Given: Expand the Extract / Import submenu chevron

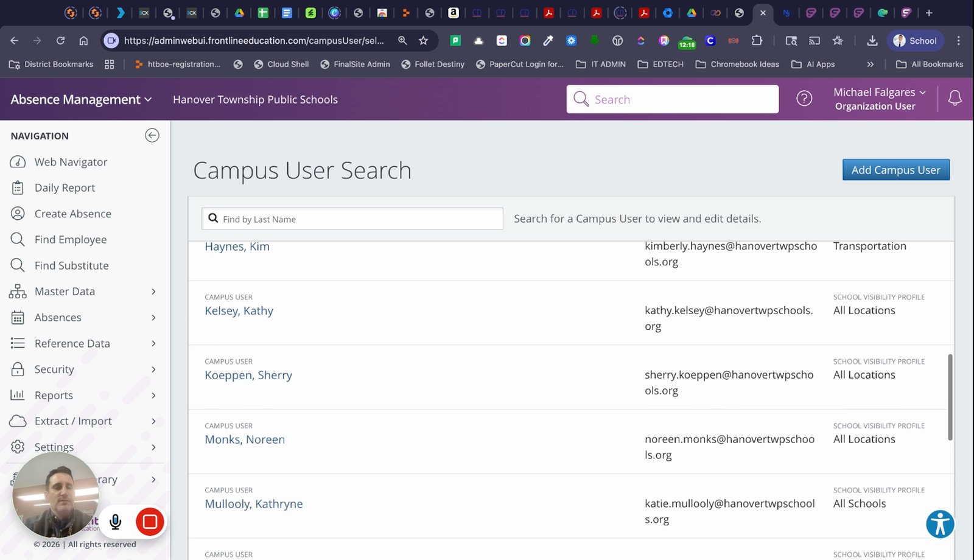Looking at the screenshot, I should (153, 421).
